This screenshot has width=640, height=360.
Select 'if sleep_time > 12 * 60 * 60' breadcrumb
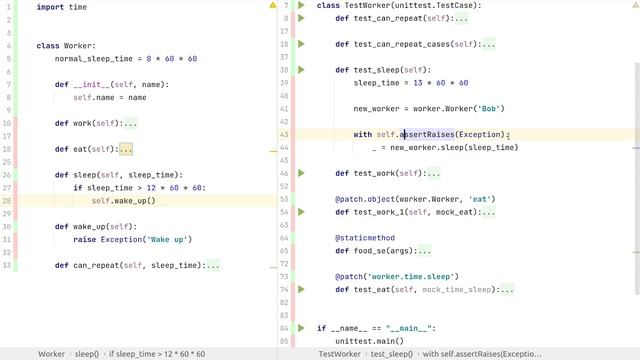point(157,354)
